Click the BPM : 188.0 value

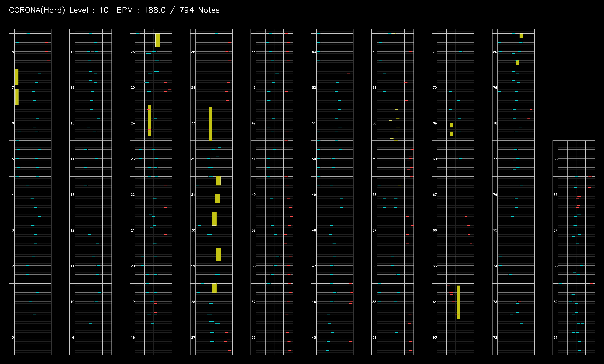141,10
